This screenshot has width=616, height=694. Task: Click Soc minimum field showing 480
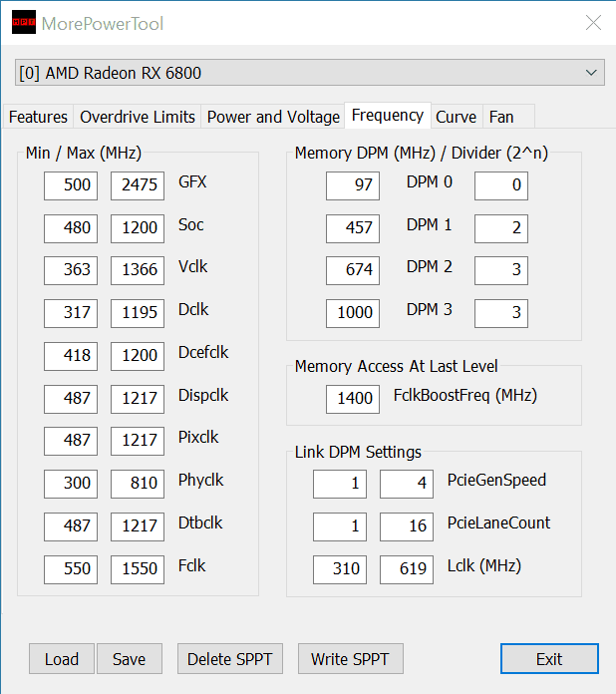[x=71, y=228]
